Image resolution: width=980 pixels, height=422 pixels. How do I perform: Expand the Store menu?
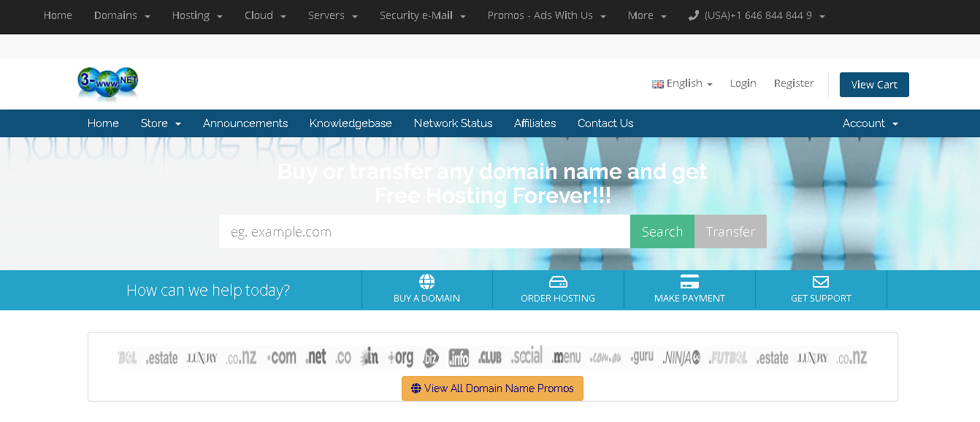161,123
